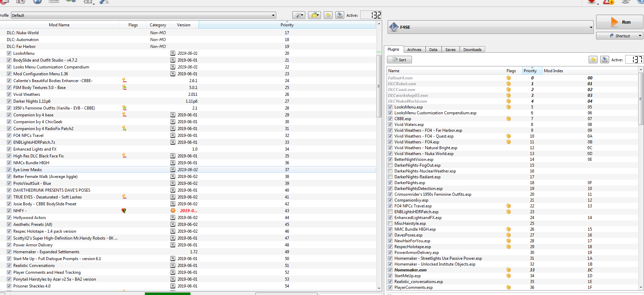Open the Data tab

tap(433, 50)
